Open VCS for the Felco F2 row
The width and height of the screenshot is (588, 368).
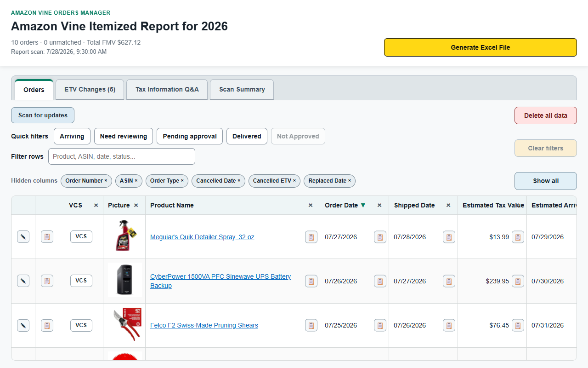pos(81,325)
